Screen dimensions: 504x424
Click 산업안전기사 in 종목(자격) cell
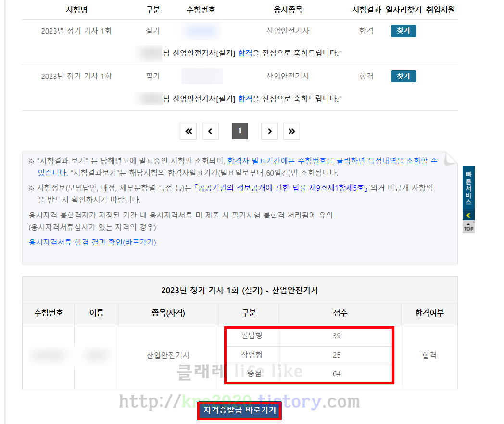click(x=168, y=355)
